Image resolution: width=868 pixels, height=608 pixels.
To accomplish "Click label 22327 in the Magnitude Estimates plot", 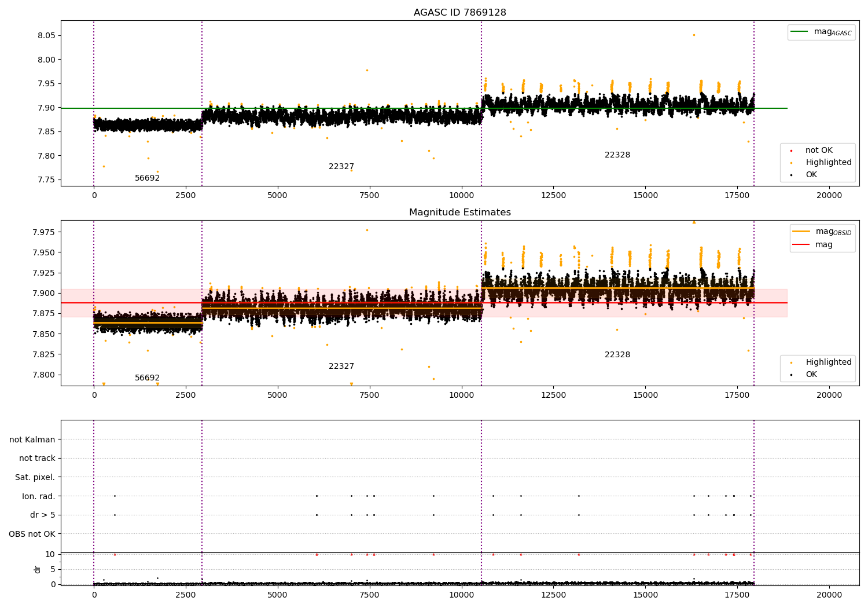I will pyautogui.click(x=341, y=367).
